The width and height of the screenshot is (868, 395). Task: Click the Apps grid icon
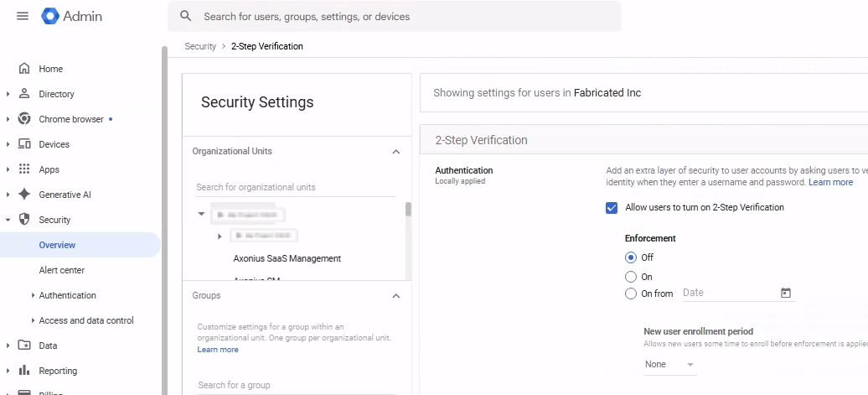pos(24,169)
